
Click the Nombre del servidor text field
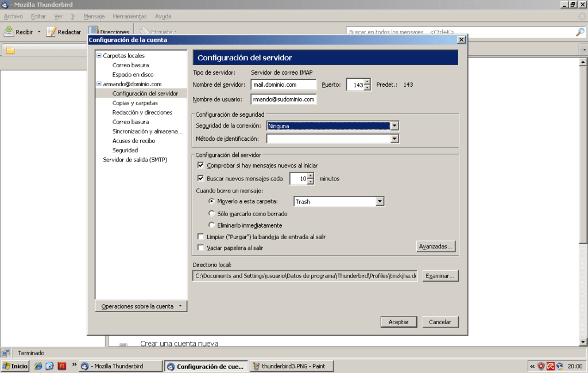point(284,84)
